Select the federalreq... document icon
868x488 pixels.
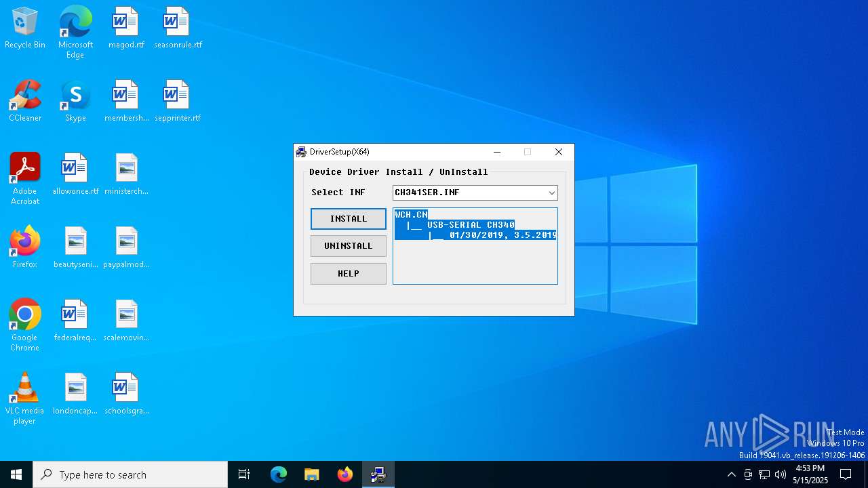(75, 321)
